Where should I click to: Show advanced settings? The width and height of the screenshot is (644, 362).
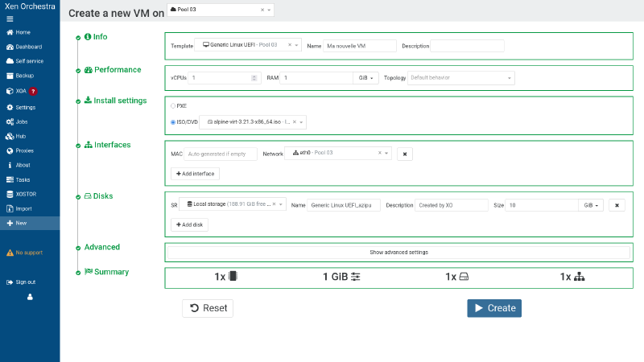click(398, 252)
